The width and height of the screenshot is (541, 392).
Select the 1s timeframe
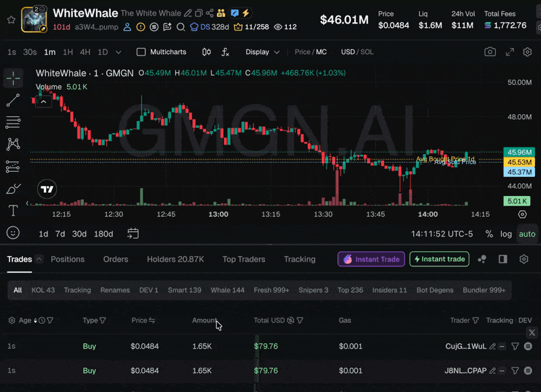pyautogui.click(x=11, y=52)
